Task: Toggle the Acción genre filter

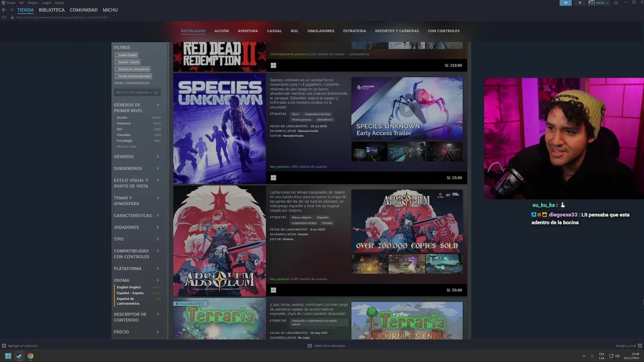Action: tap(138, 117)
